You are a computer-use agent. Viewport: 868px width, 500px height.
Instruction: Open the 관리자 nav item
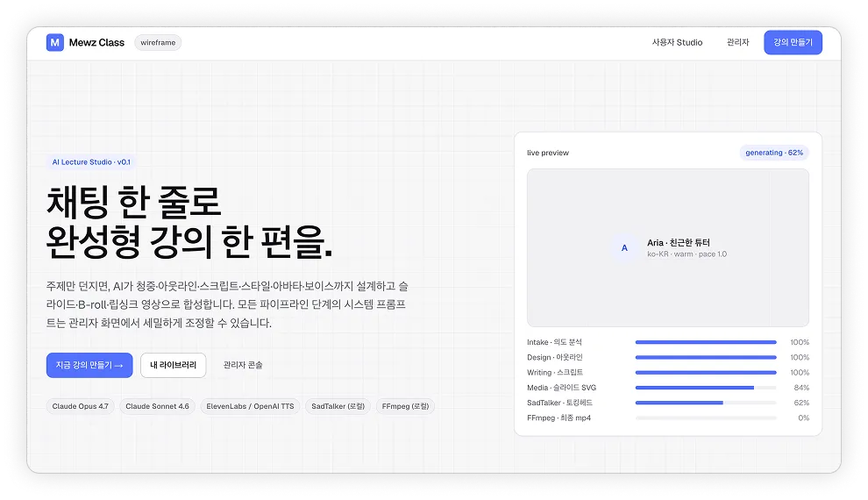click(x=737, y=43)
